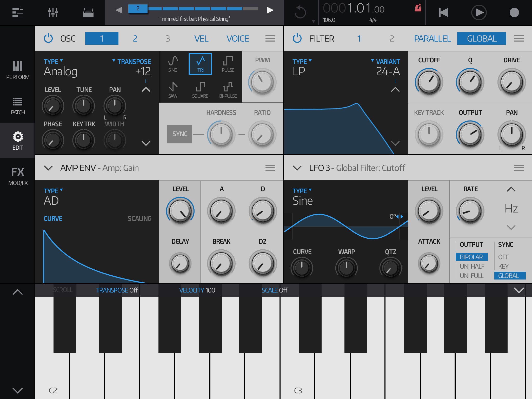
Task: Toggle the FILTER power button
Action: [297, 38]
